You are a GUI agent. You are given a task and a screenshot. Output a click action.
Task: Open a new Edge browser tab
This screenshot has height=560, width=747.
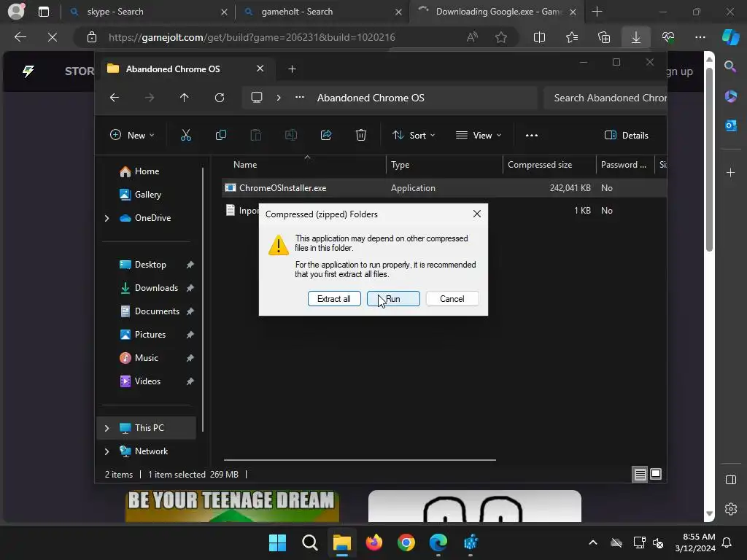[597, 12]
